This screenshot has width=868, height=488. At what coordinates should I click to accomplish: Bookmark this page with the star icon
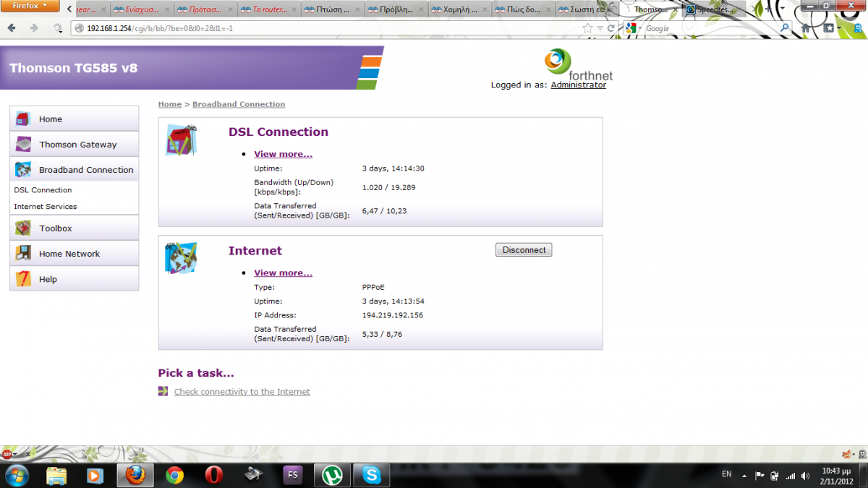click(x=587, y=28)
